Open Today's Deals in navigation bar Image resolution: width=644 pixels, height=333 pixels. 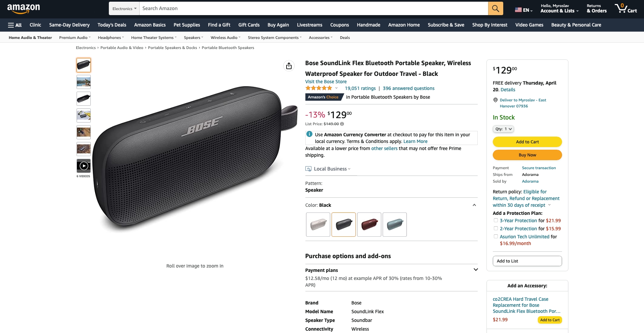point(112,25)
